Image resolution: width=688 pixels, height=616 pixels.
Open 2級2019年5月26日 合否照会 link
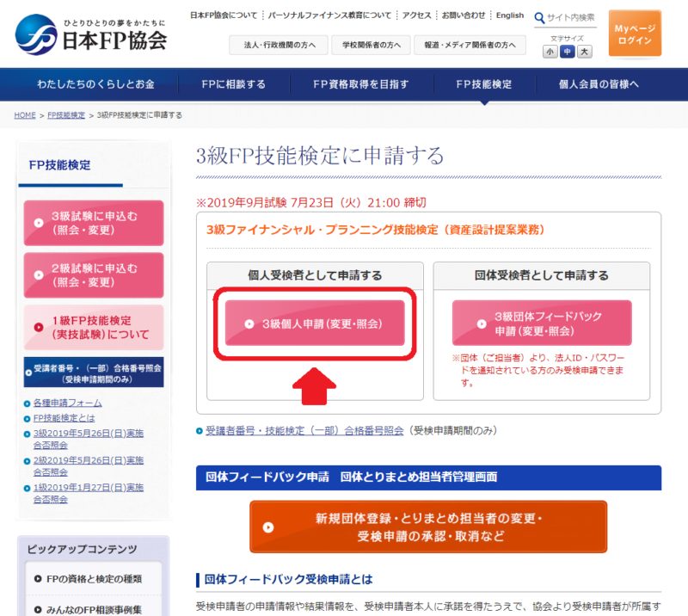89,466
